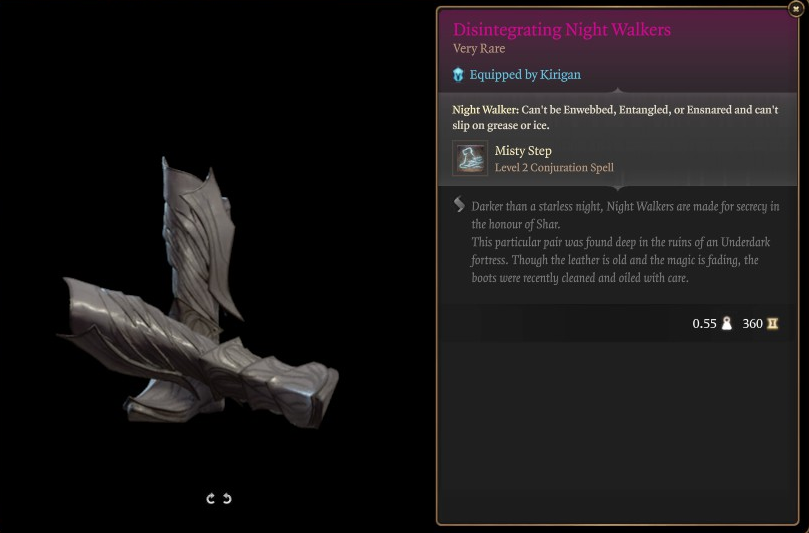Click the Very Rare rarity label
Screen dimensions: 809x533
[x=479, y=49]
